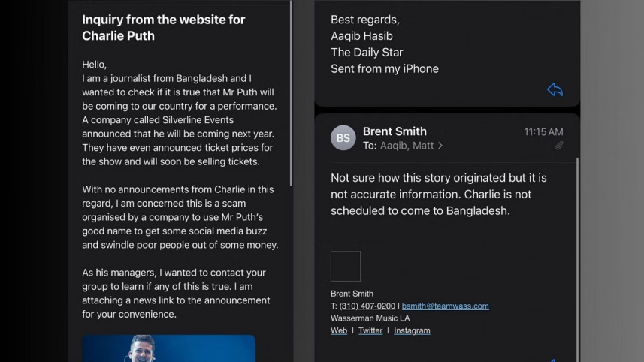Visit the Instagram link in the signature
This screenshot has height=362, width=644.
click(412, 330)
